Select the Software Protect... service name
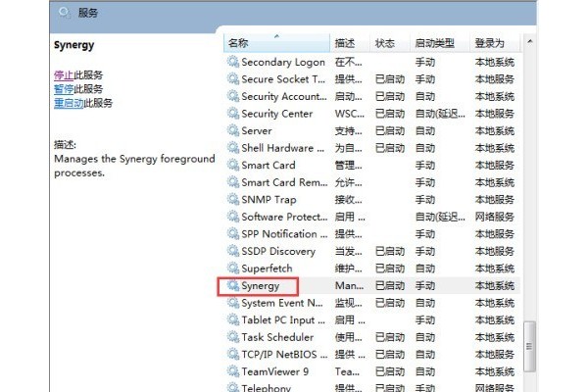 point(284,217)
